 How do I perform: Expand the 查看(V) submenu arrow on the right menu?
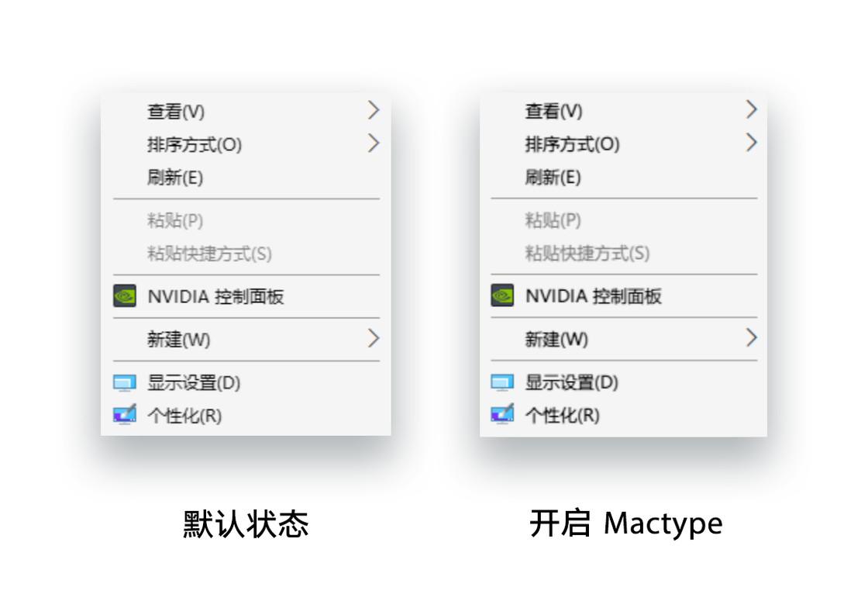(x=750, y=109)
